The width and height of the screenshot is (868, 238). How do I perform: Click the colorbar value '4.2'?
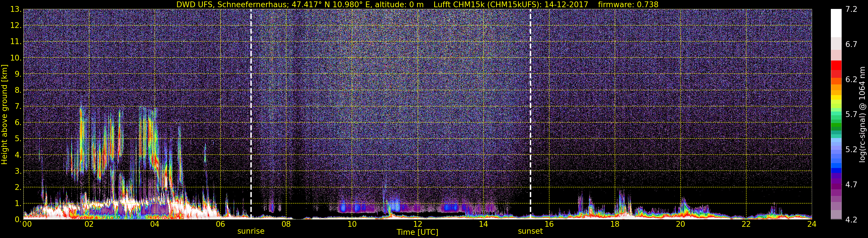pyautogui.click(x=851, y=220)
